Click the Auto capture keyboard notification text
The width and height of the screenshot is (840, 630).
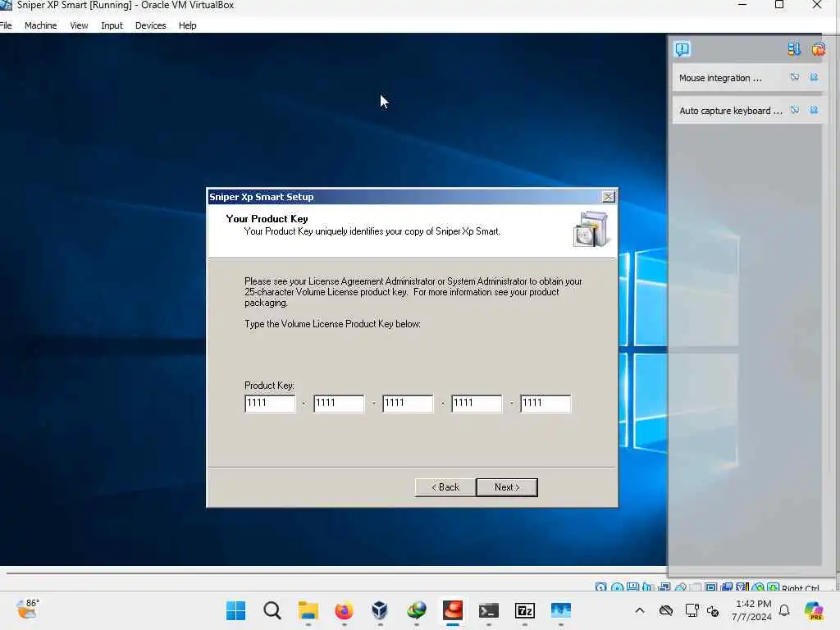(x=731, y=111)
